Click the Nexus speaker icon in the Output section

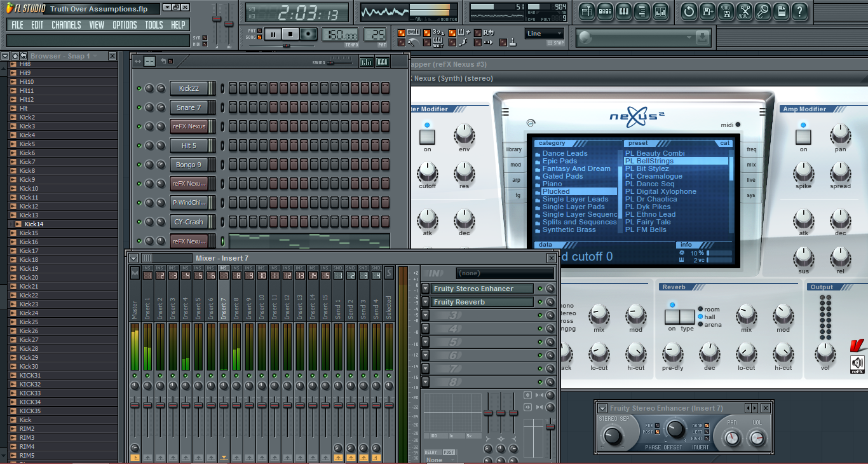[858, 363]
